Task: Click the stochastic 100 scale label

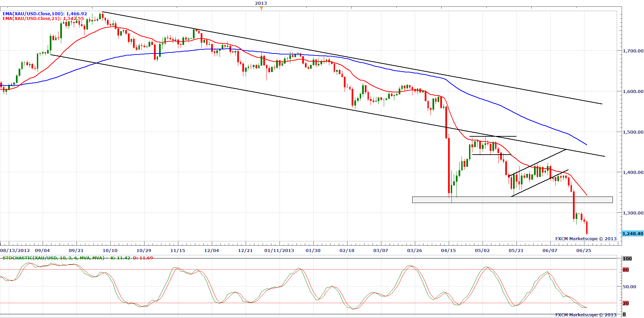Action: tap(627, 259)
